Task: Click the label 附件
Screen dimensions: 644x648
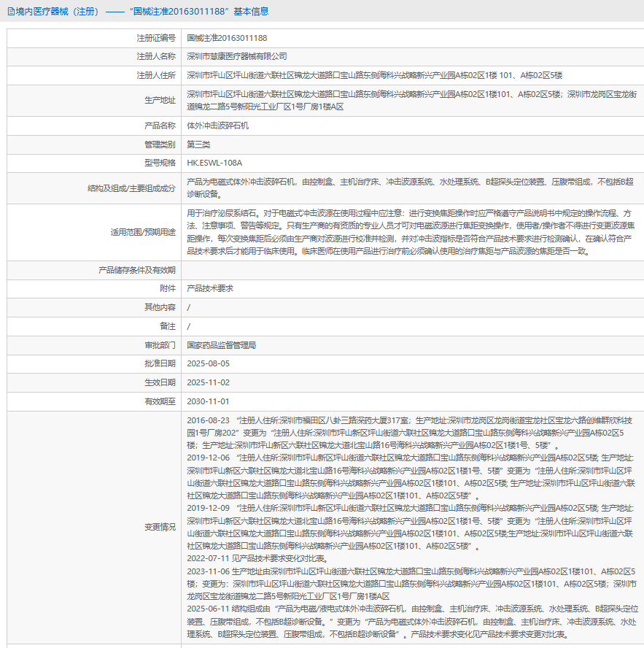Action: 168,289
